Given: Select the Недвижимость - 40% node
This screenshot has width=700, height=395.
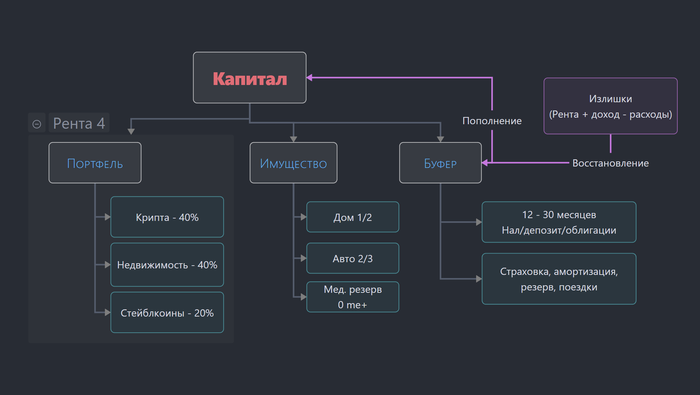Looking at the screenshot, I should point(167,265).
